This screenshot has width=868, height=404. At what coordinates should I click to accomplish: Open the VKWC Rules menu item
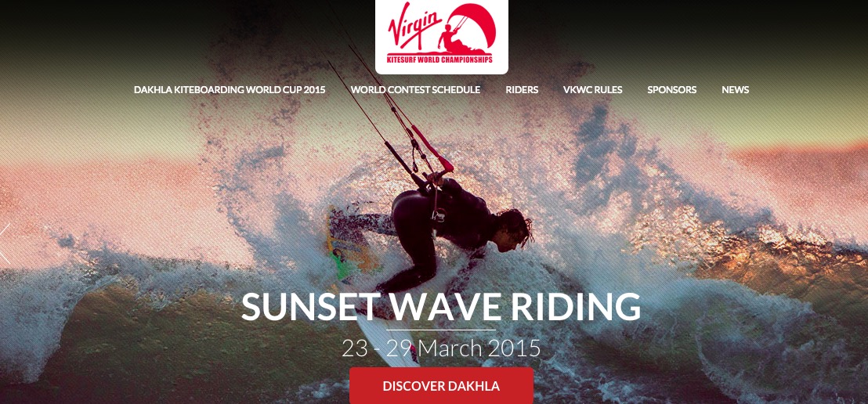click(592, 90)
